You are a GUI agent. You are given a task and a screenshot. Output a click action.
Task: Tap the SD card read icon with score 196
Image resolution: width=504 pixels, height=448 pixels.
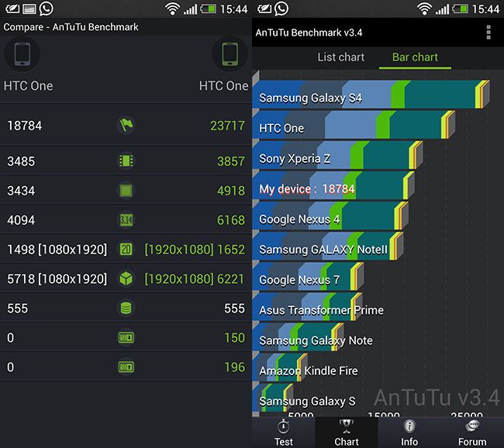click(x=126, y=367)
